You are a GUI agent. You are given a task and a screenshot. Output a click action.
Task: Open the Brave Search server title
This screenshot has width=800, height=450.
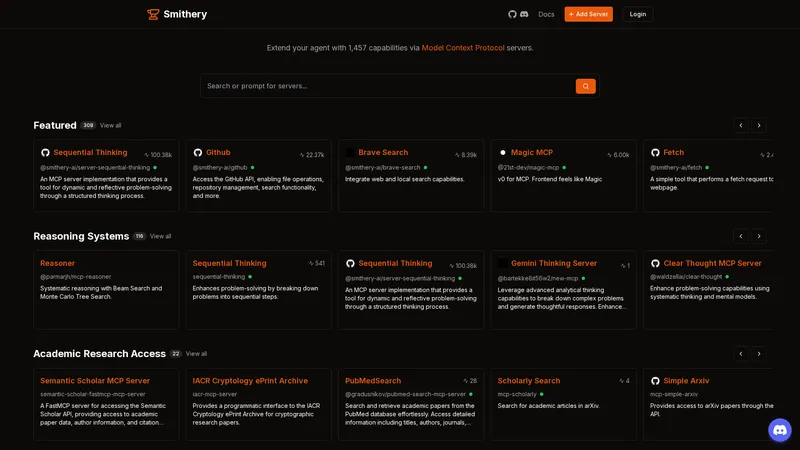coord(383,153)
